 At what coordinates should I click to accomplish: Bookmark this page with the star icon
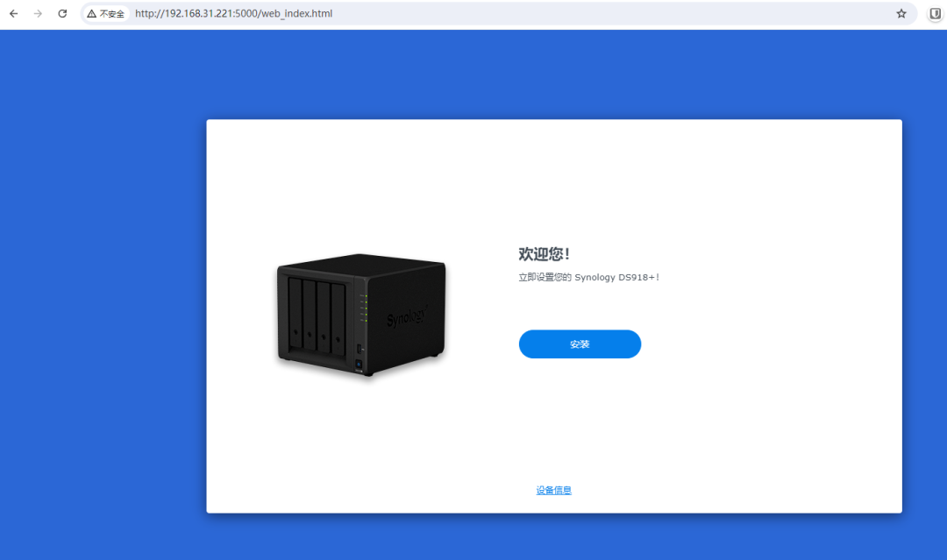[901, 14]
